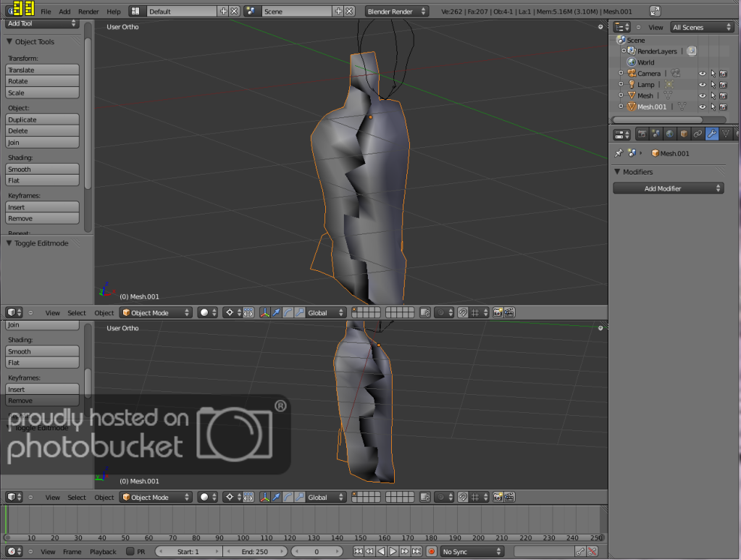Screen dimensions: 741x560
Task: Expand the Camera entry in the outliner tree
Action: [x=621, y=73]
